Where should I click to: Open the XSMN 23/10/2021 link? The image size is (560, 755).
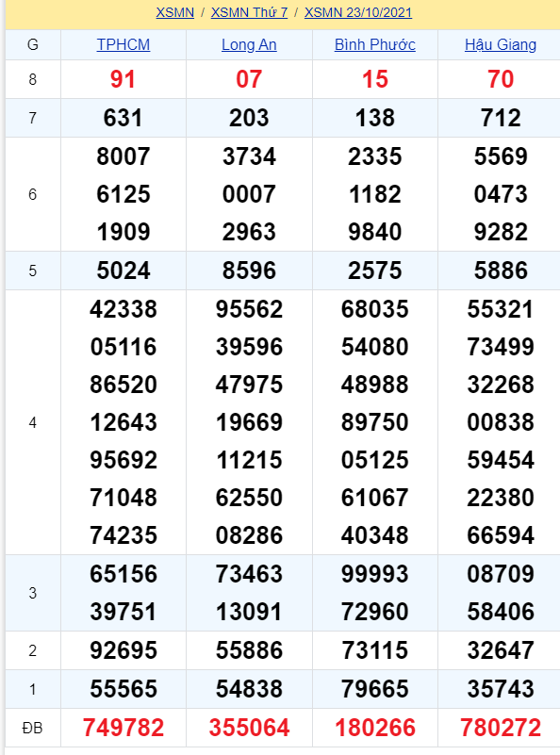[358, 12]
